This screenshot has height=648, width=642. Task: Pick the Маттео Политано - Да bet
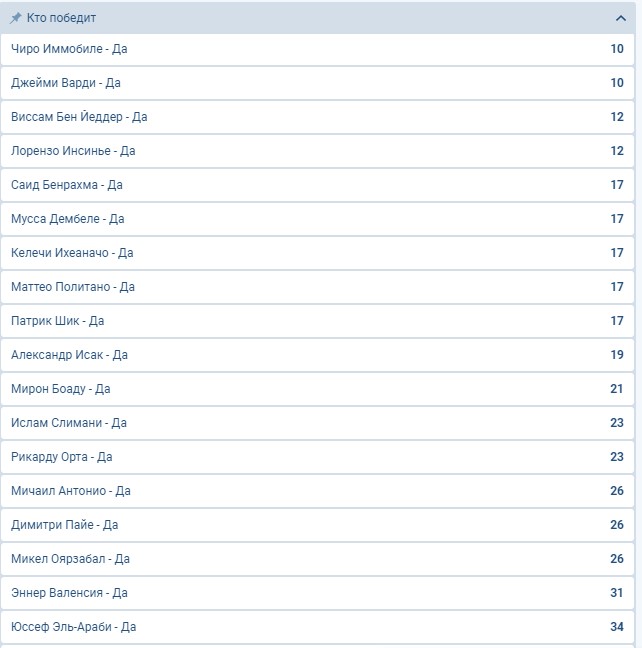pos(317,287)
